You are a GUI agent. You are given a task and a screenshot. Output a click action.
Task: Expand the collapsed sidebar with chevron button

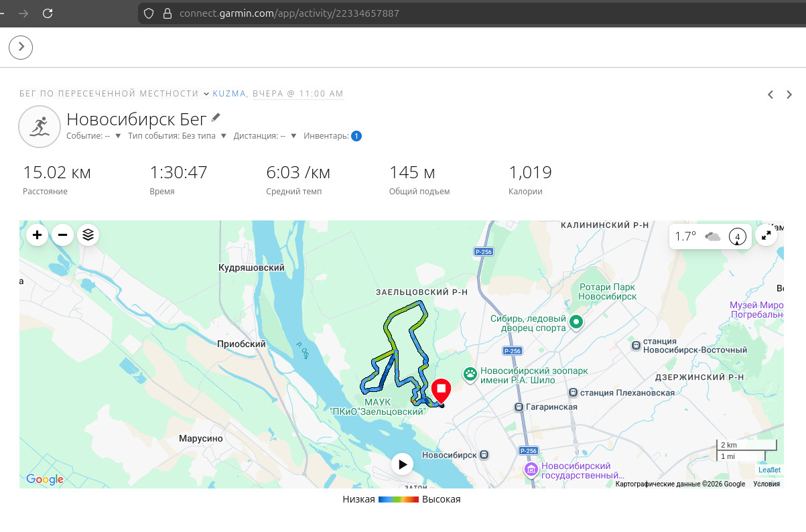click(x=21, y=46)
